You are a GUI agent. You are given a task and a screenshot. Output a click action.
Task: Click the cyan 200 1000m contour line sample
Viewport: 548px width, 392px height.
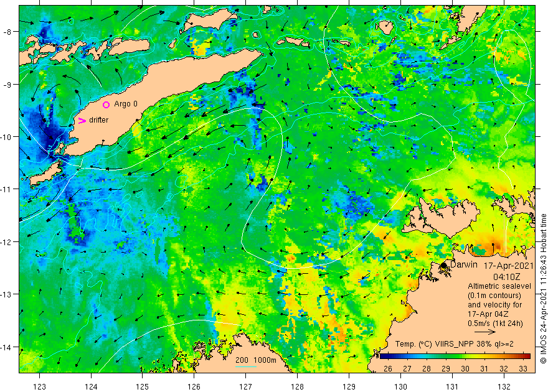click(x=246, y=367)
